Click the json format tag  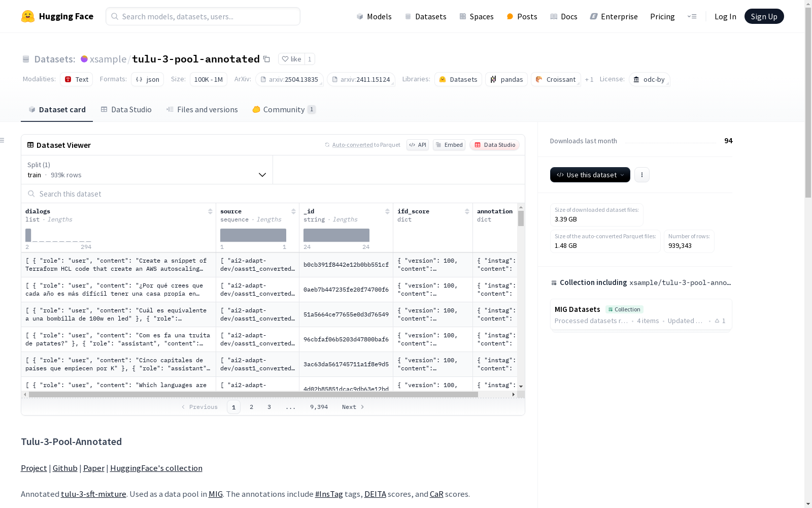148,79
